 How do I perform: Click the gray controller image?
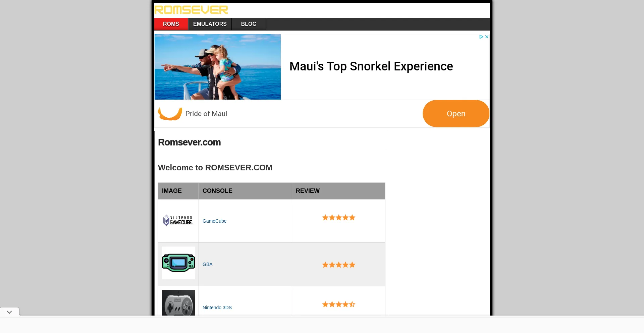coord(178,302)
